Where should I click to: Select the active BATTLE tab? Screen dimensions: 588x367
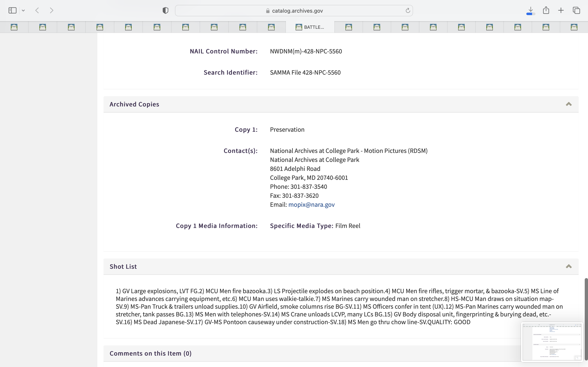[x=310, y=27]
